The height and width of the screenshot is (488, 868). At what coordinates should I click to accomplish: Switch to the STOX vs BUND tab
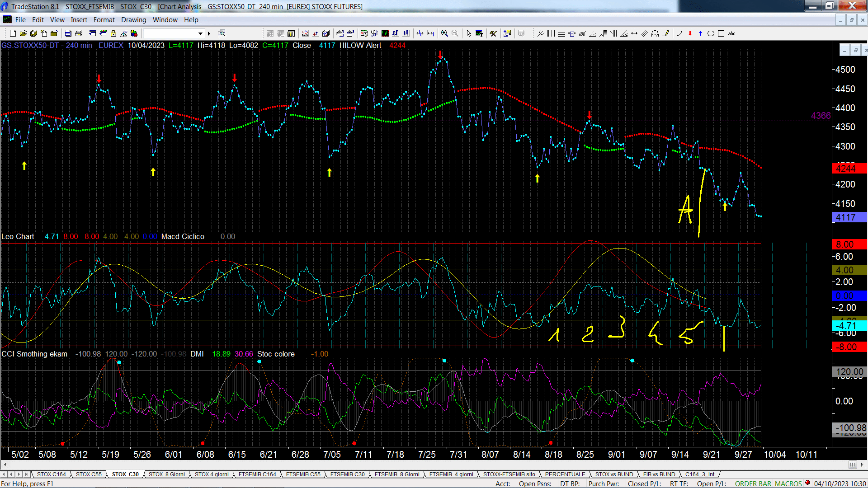614,474
